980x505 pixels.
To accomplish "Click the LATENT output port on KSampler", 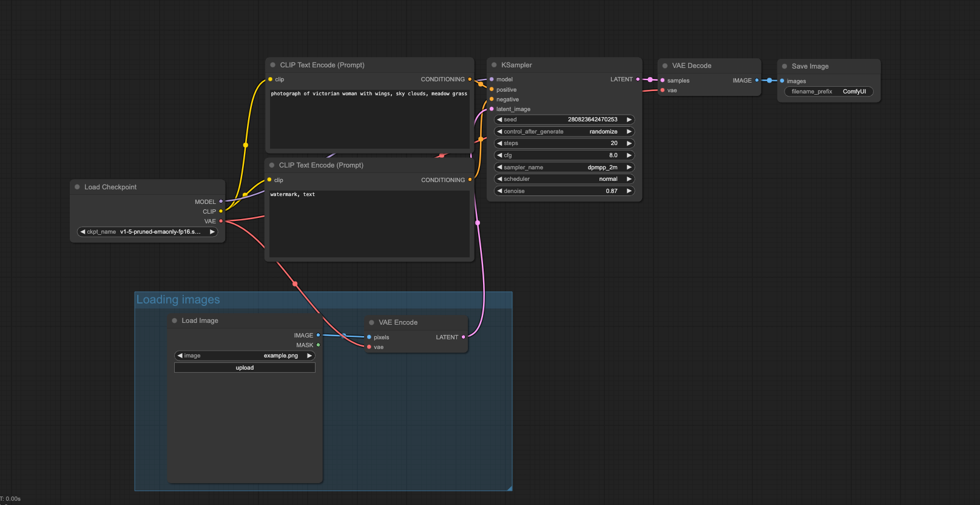I will (638, 80).
